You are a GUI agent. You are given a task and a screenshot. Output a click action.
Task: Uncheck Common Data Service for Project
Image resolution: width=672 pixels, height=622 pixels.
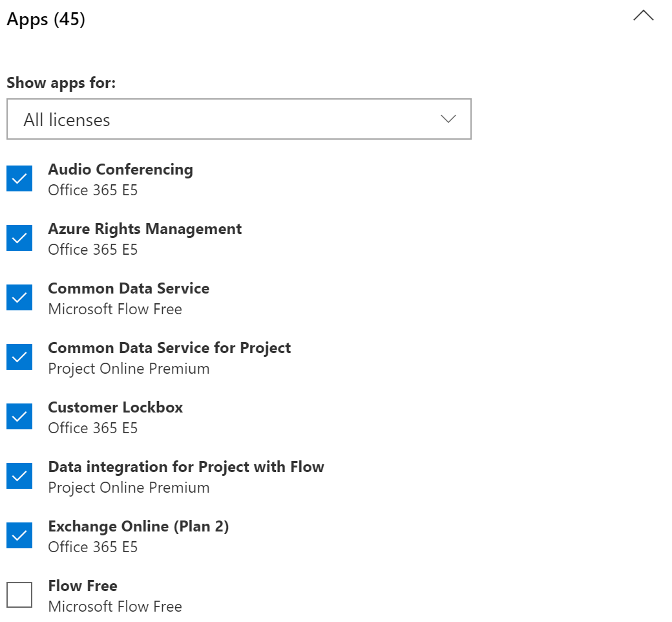(x=19, y=357)
